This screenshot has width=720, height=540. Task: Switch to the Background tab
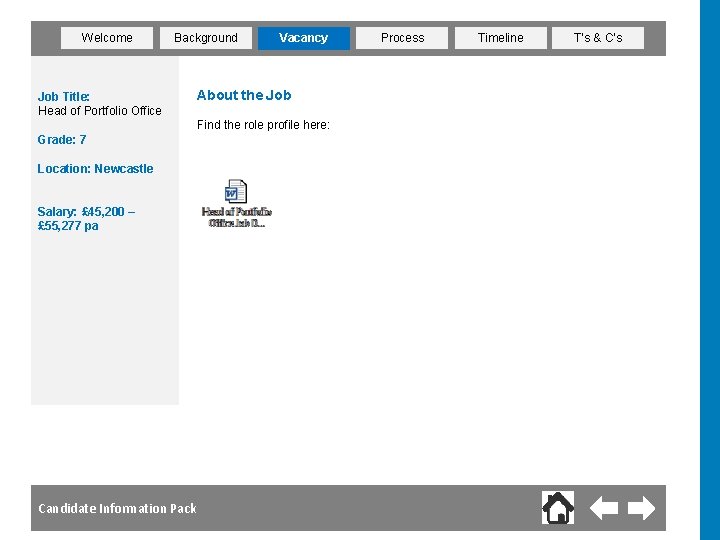(206, 38)
